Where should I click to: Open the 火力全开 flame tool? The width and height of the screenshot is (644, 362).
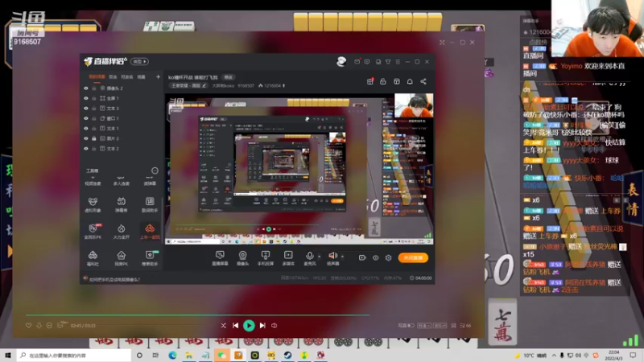click(122, 232)
